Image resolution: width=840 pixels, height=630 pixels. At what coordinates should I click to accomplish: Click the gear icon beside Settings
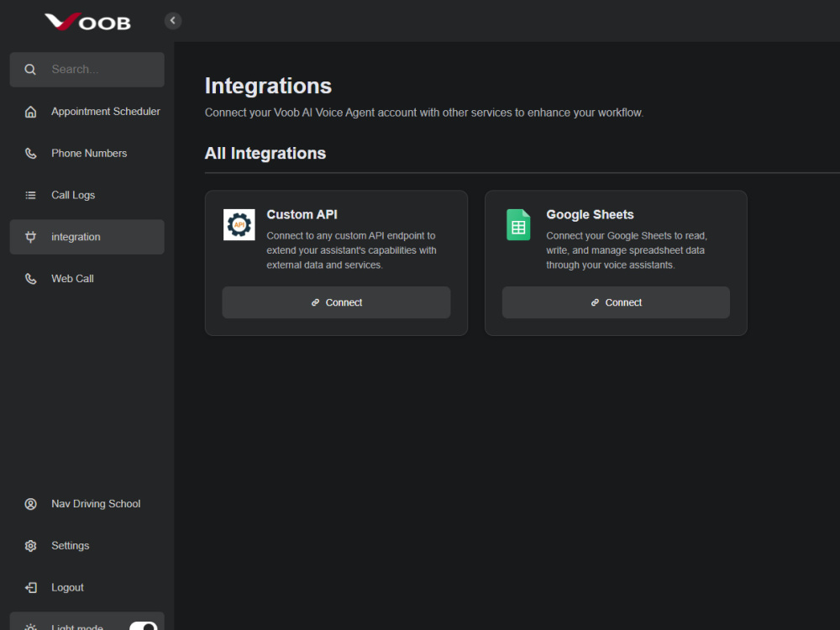tap(30, 545)
